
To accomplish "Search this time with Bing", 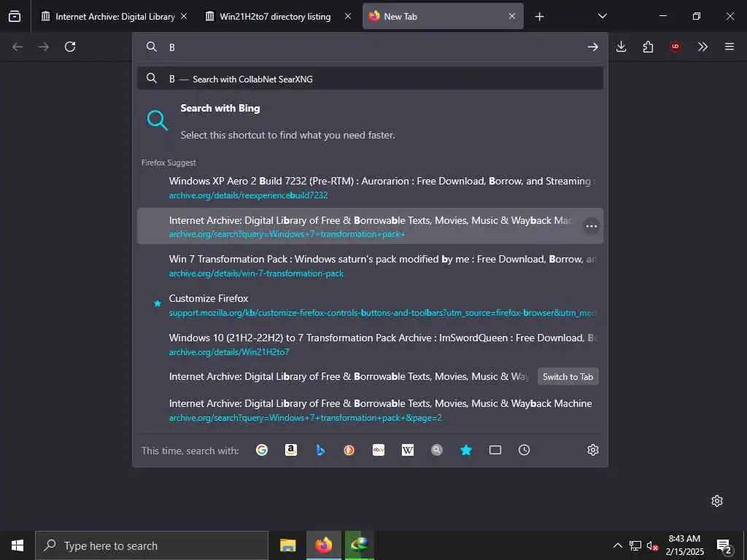I will coord(320,450).
